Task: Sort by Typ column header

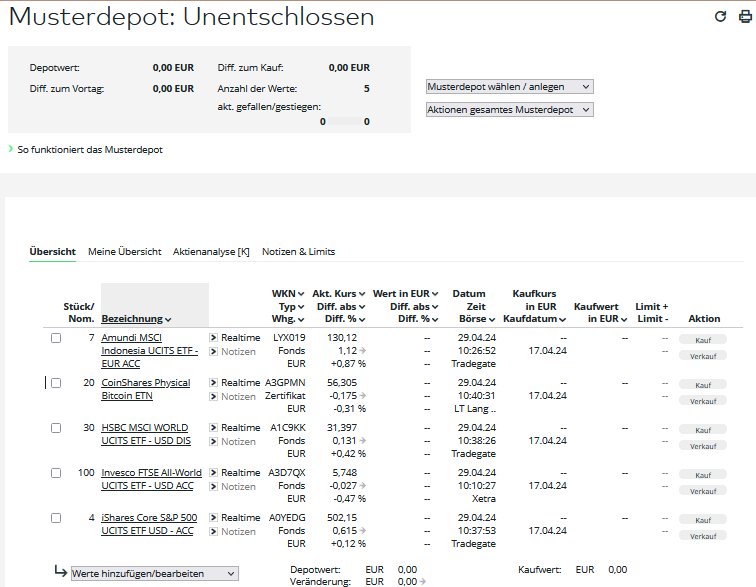Action: [x=292, y=307]
